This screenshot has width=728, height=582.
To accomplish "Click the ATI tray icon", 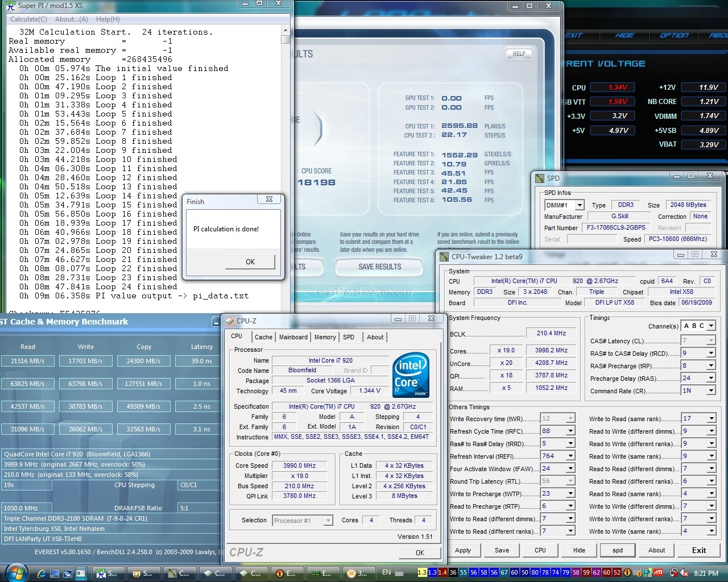I will [x=658, y=572].
